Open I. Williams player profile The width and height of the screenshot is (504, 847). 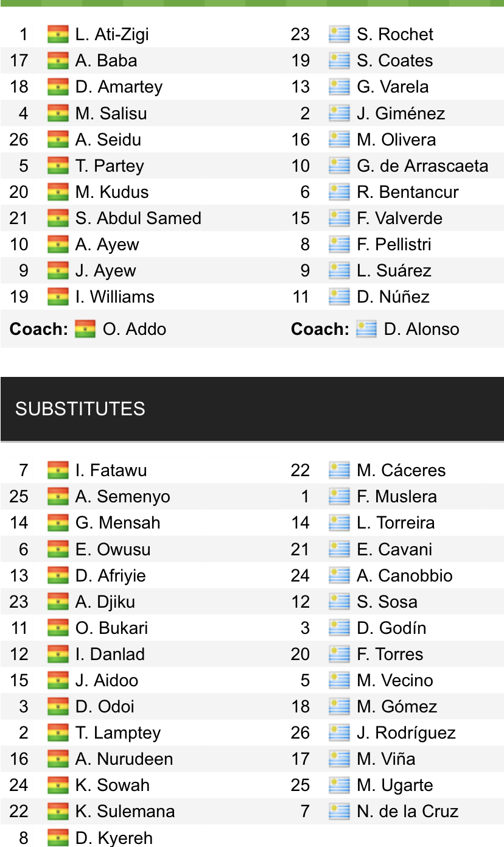[114, 297]
